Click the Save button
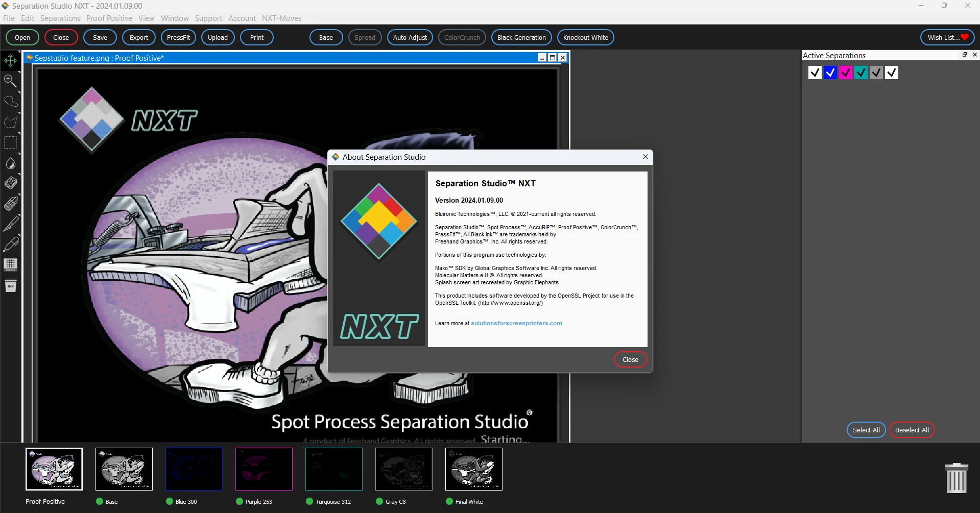Image resolution: width=980 pixels, height=513 pixels. (100, 37)
